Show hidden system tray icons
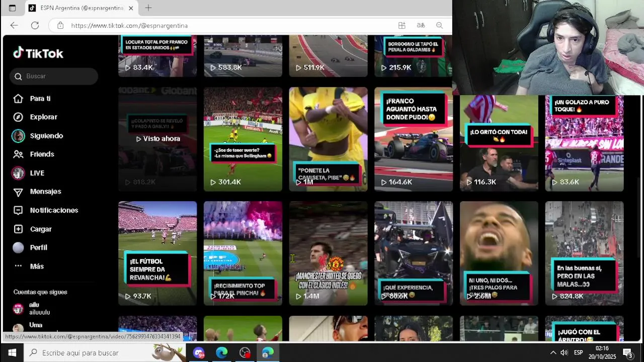Viewport: 644px width, 362px height. tap(553, 352)
